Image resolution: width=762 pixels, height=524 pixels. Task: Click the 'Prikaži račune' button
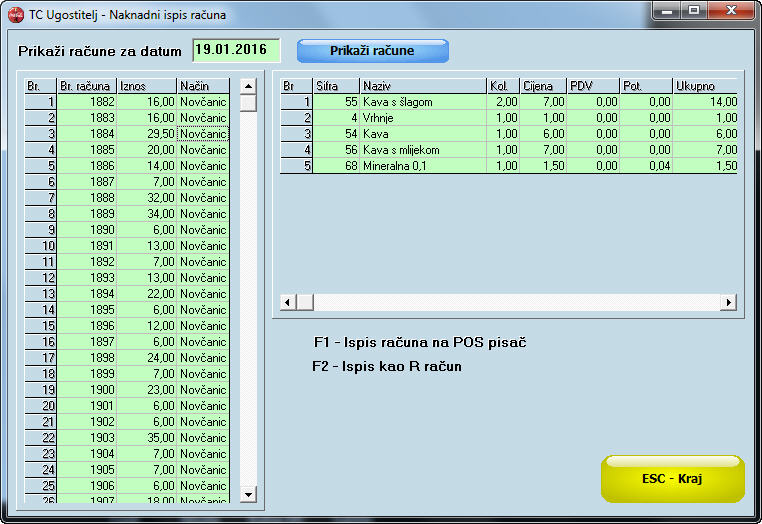372,51
